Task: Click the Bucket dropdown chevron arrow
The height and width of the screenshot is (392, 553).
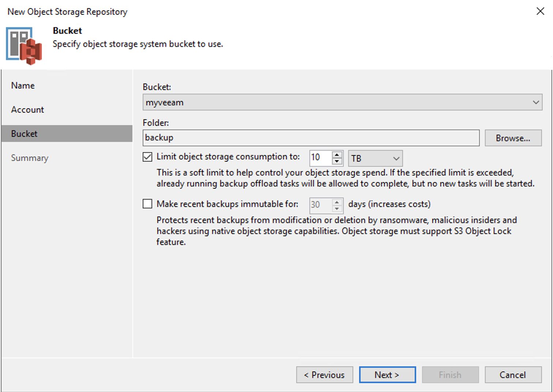Action: point(536,102)
